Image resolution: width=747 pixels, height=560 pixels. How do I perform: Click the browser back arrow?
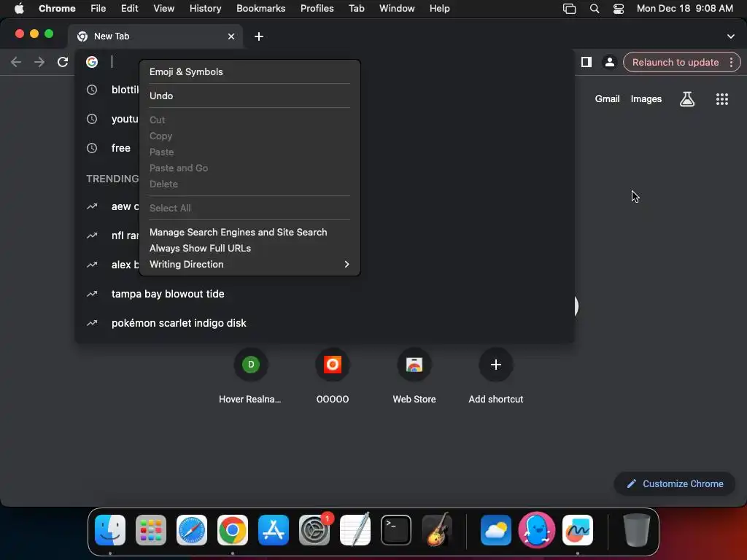coord(16,62)
